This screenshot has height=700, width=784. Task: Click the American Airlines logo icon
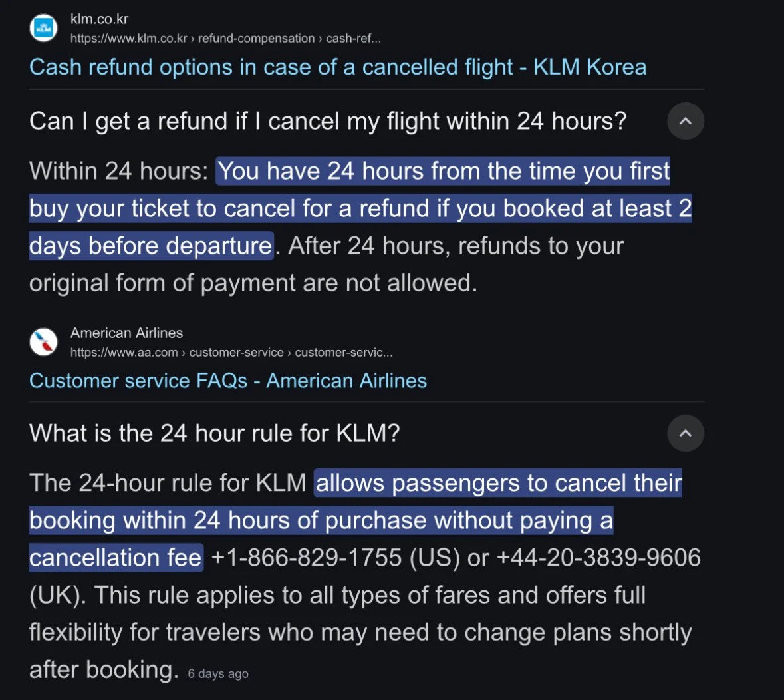point(44,342)
